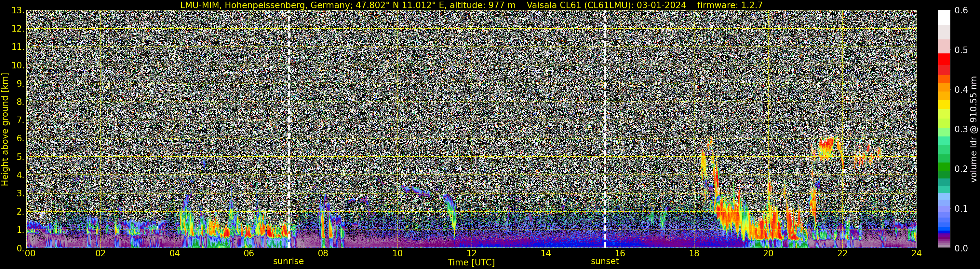Select the 'Vaisala CL61 (CL61LMU): 03-01-2024' title text

[x=606, y=5]
